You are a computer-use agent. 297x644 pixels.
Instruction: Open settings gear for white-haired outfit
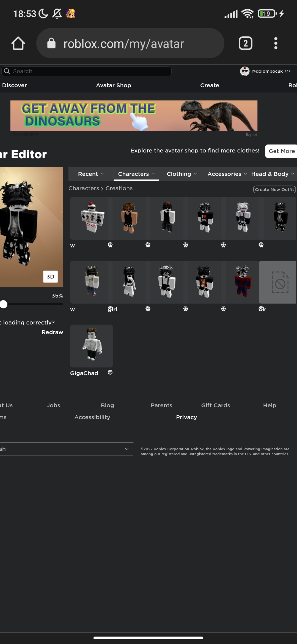pyautogui.click(x=261, y=245)
